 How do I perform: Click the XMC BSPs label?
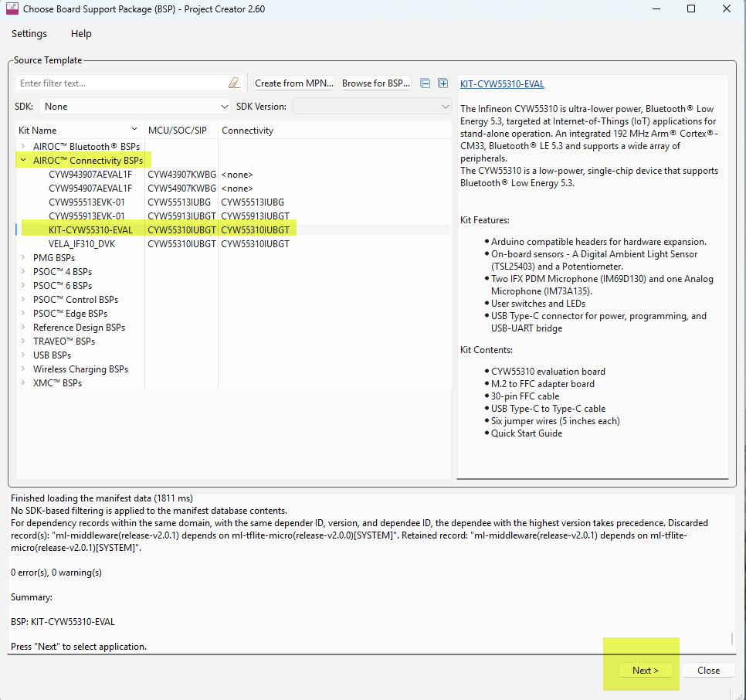click(x=58, y=383)
